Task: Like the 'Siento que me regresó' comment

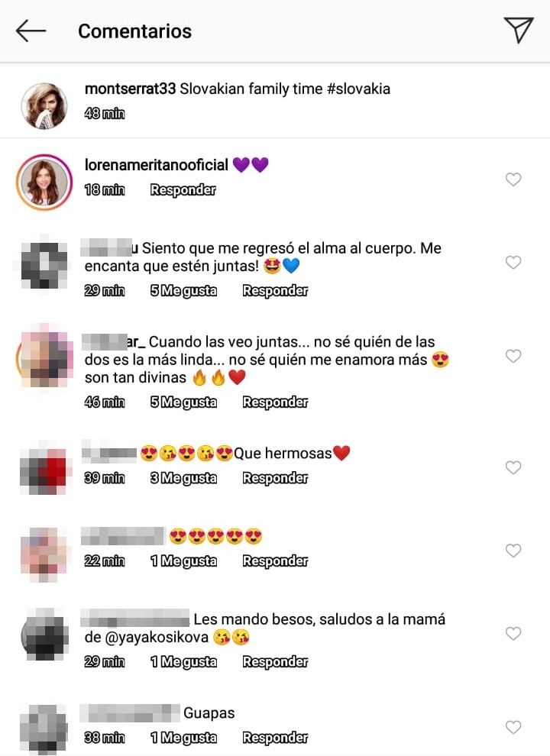Action: click(513, 262)
